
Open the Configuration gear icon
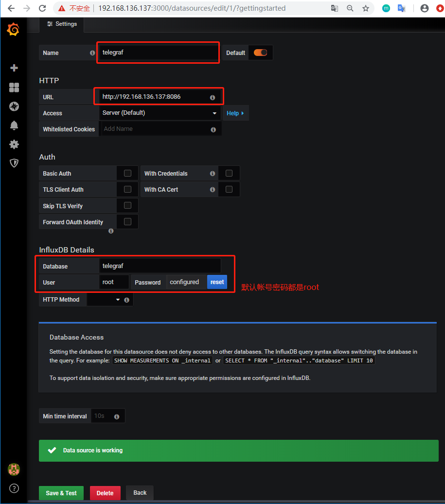coord(14,144)
